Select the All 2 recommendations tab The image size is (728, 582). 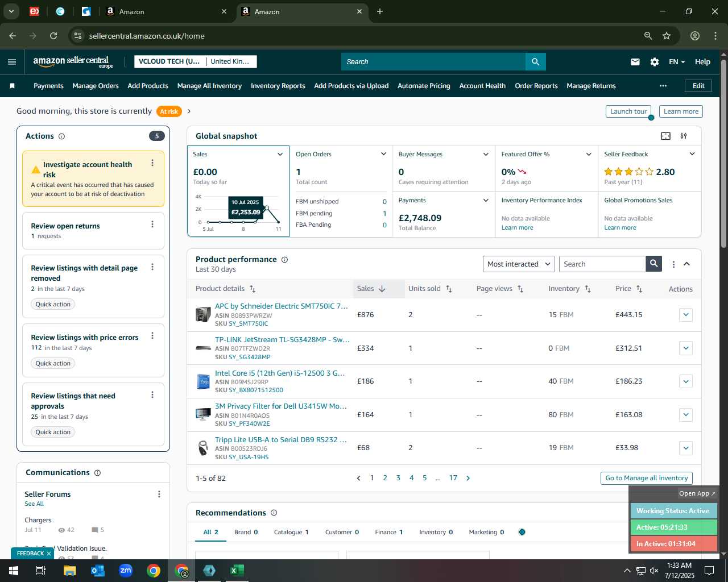click(x=211, y=533)
